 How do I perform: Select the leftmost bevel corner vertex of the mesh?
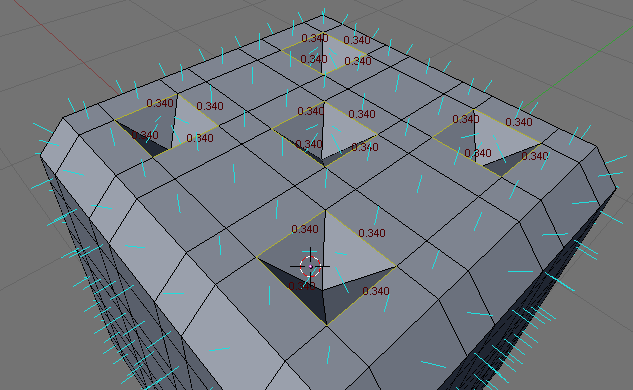(40, 155)
